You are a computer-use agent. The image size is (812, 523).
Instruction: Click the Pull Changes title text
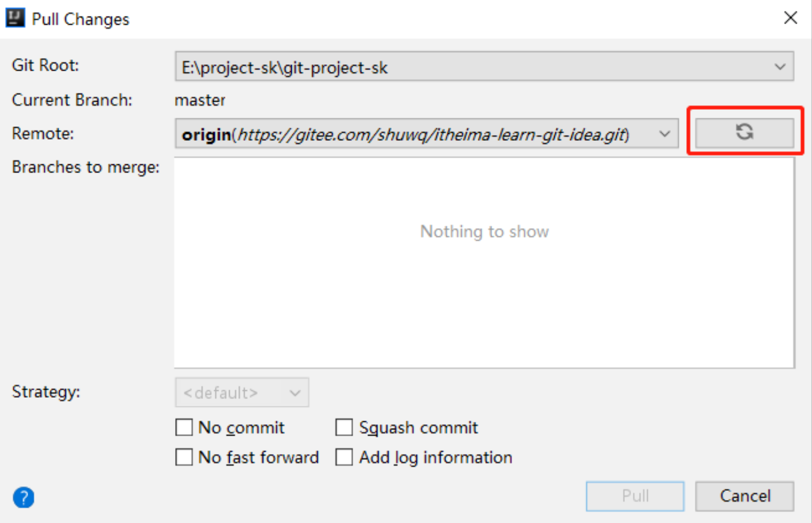click(80, 20)
